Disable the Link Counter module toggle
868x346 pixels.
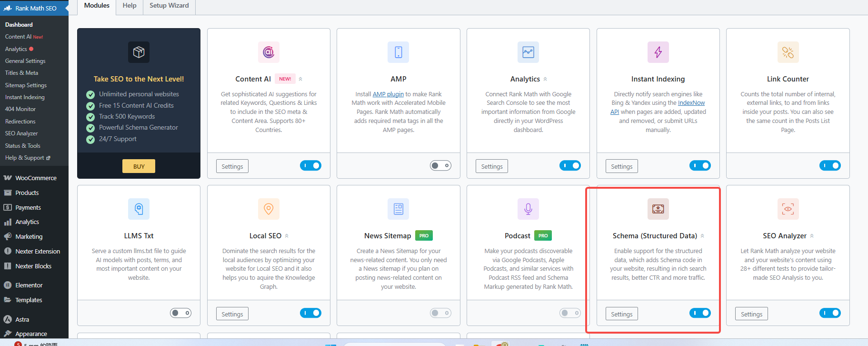tap(830, 165)
